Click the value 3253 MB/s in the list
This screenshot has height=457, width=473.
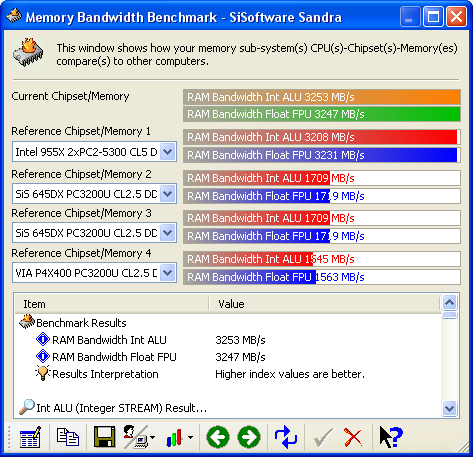[240, 340]
